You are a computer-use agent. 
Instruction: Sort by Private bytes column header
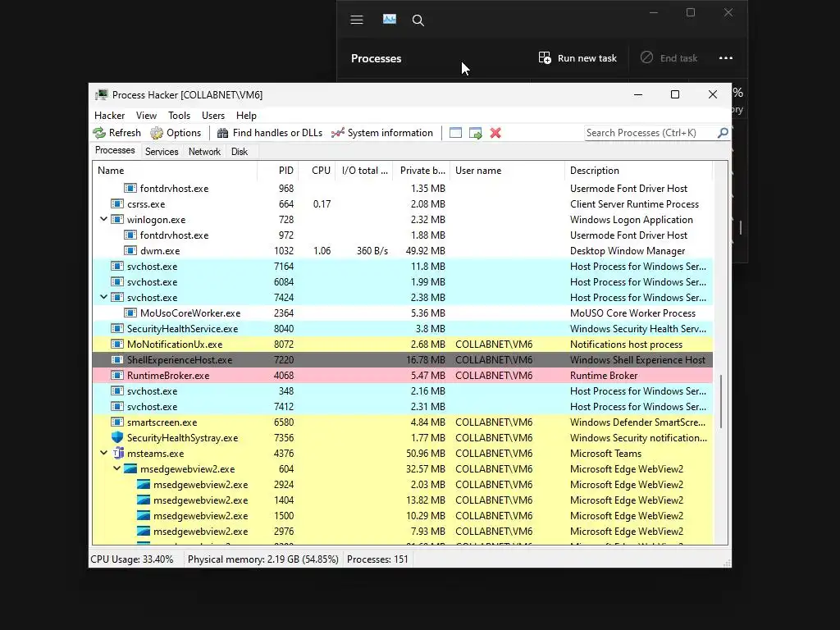click(x=422, y=171)
